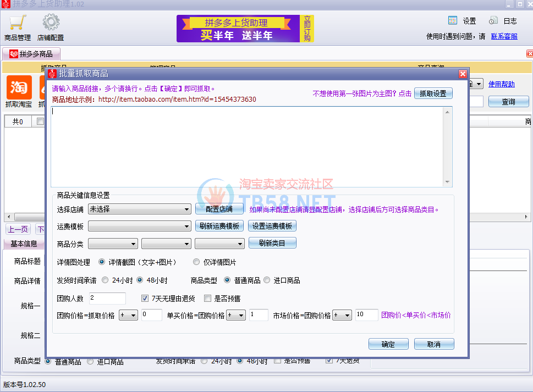Click the text area scroll up arrow
This screenshot has height=392, width=533.
click(447, 112)
